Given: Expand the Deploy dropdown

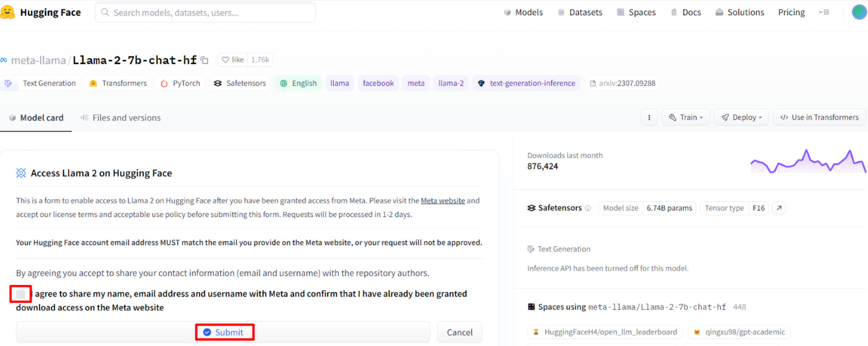Looking at the screenshot, I should coord(742,117).
